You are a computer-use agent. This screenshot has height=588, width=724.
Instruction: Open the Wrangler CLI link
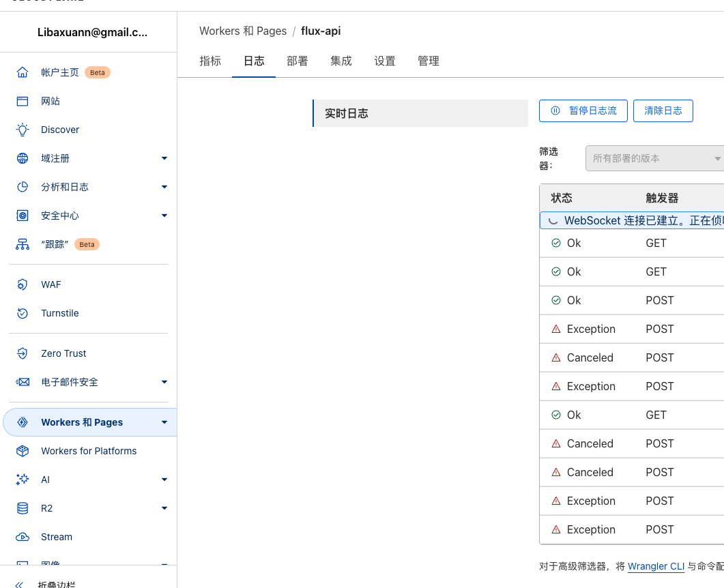tap(656, 565)
